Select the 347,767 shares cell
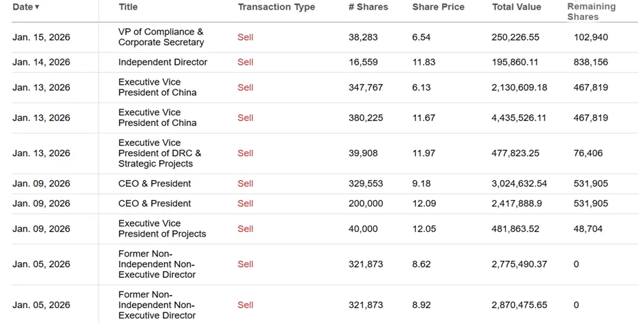Image resolution: width=644 pixels, height=324 pixels. pyautogui.click(x=366, y=88)
